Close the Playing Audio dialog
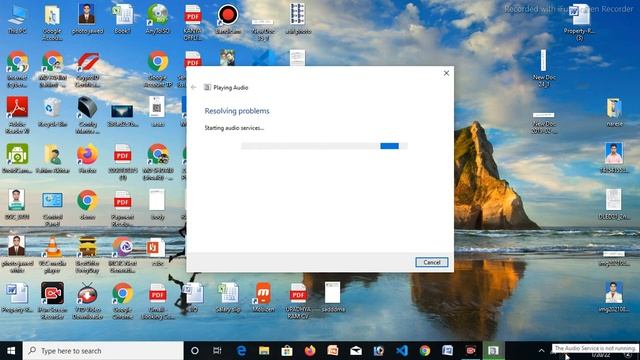Image resolution: width=640 pixels, height=360 pixels. 446,73
